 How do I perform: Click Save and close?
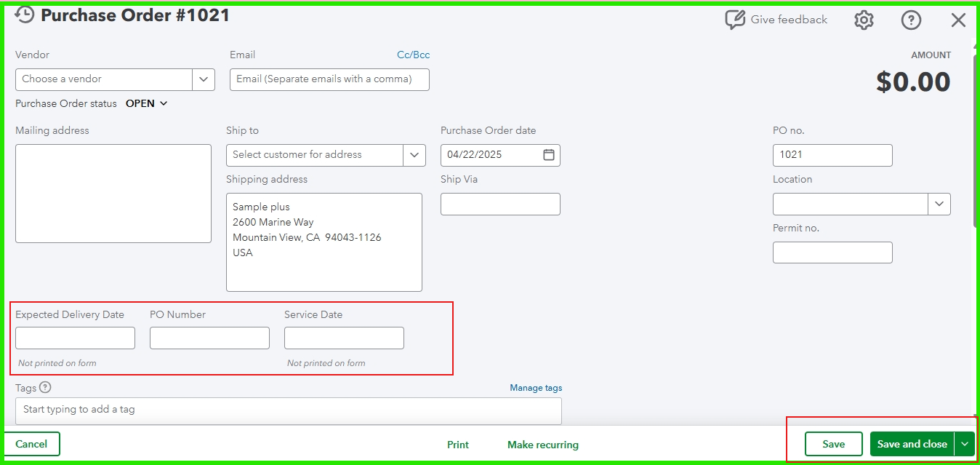[x=912, y=443]
